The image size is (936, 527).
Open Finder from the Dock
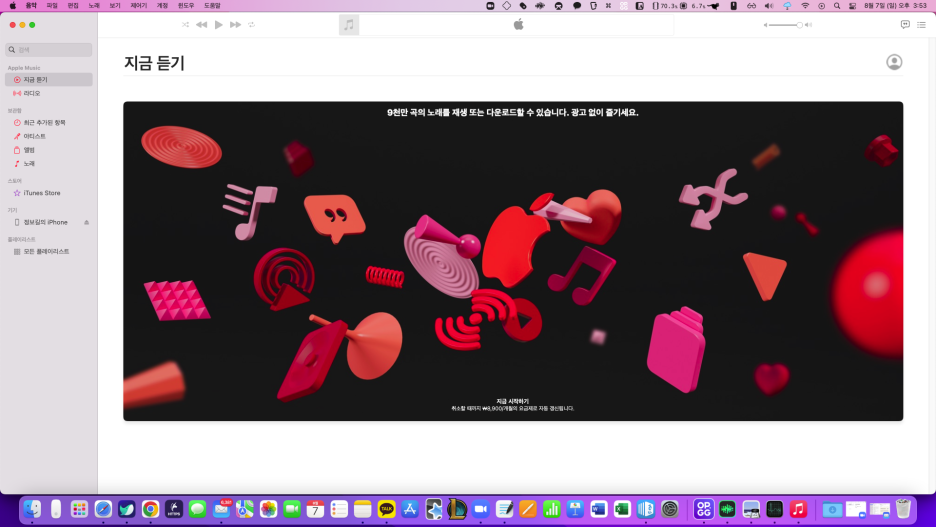coord(32,509)
